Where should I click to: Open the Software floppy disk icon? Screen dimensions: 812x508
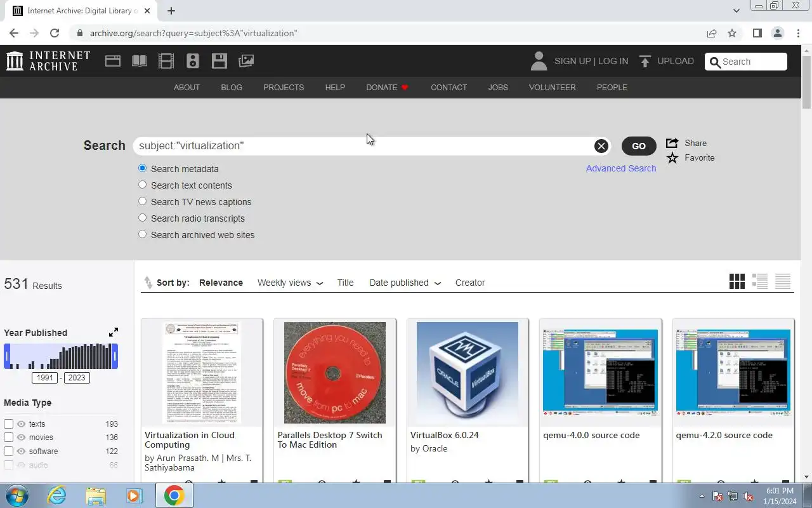(x=219, y=61)
